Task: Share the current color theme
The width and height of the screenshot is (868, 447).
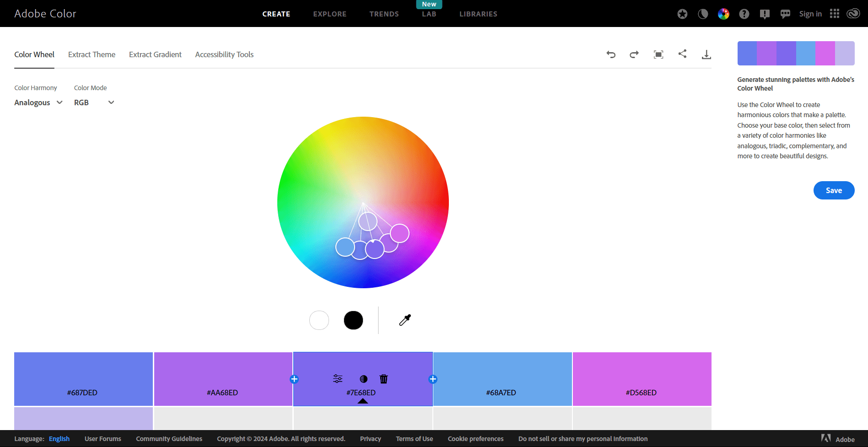Action: point(682,54)
